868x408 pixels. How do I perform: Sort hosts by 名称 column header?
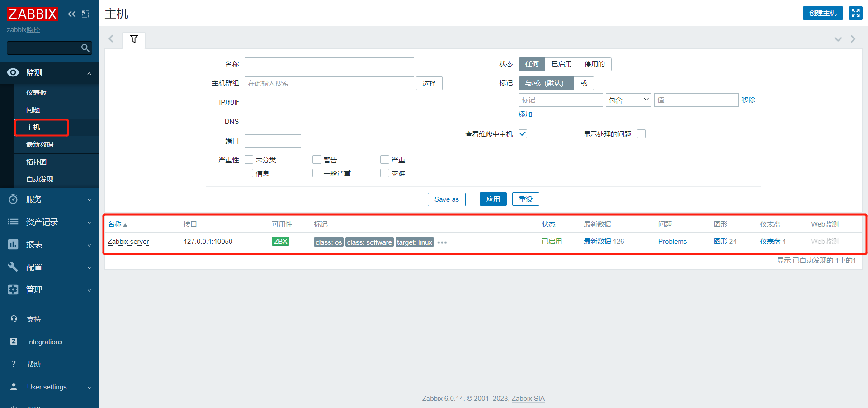(118, 224)
